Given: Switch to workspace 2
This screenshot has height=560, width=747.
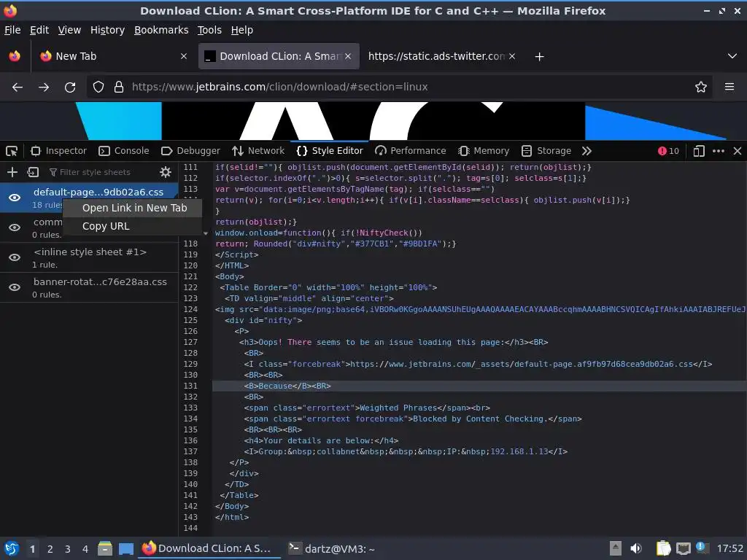Looking at the screenshot, I should pos(50,549).
